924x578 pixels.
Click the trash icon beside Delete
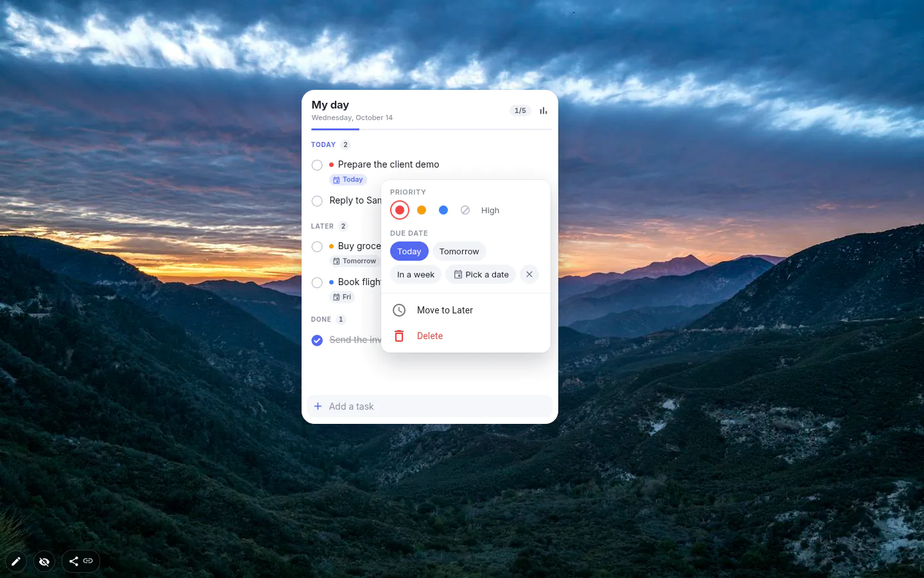pyautogui.click(x=399, y=336)
